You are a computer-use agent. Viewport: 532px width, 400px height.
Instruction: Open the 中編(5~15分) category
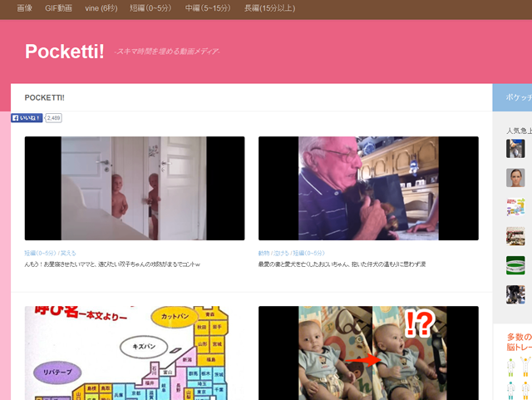tap(208, 8)
